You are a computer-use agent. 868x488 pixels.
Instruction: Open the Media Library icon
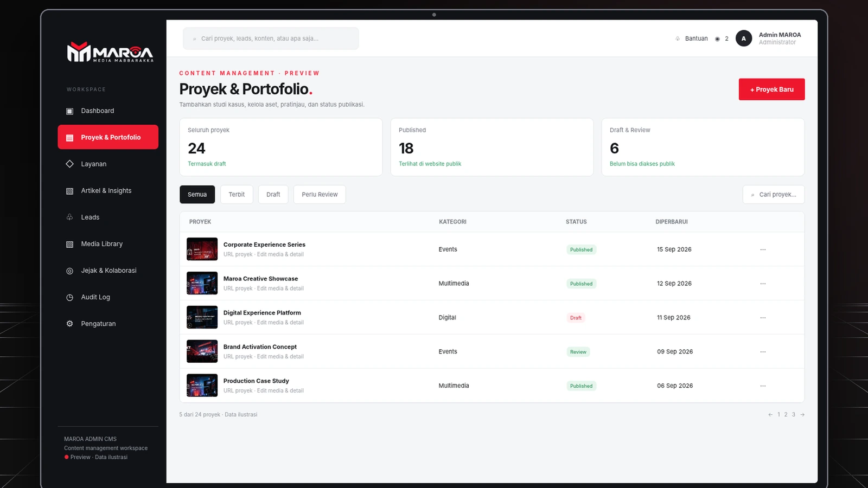[x=69, y=244]
